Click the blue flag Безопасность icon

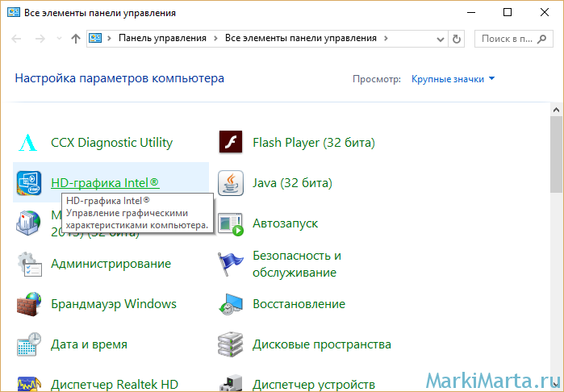(x=230, y=264)
